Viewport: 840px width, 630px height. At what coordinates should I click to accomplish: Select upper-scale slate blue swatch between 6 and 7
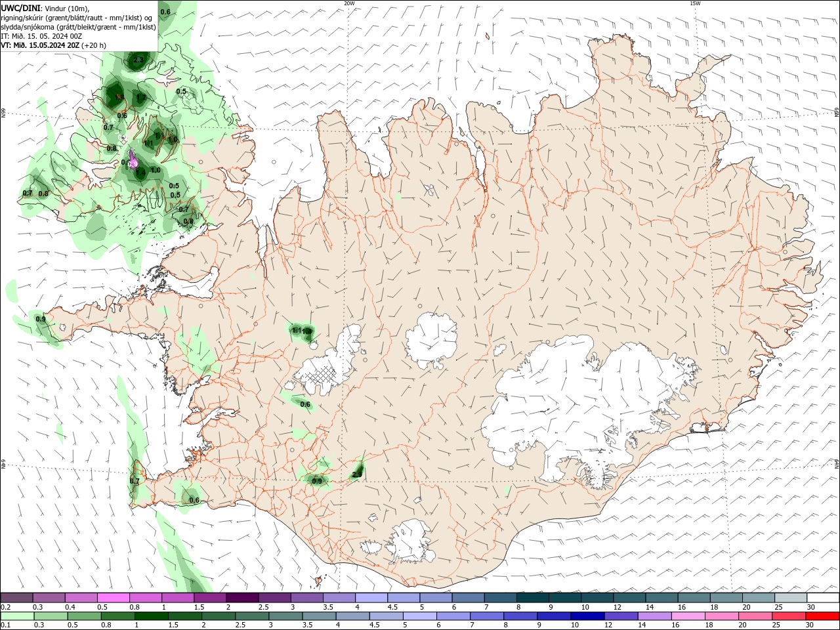coord(469,598)
